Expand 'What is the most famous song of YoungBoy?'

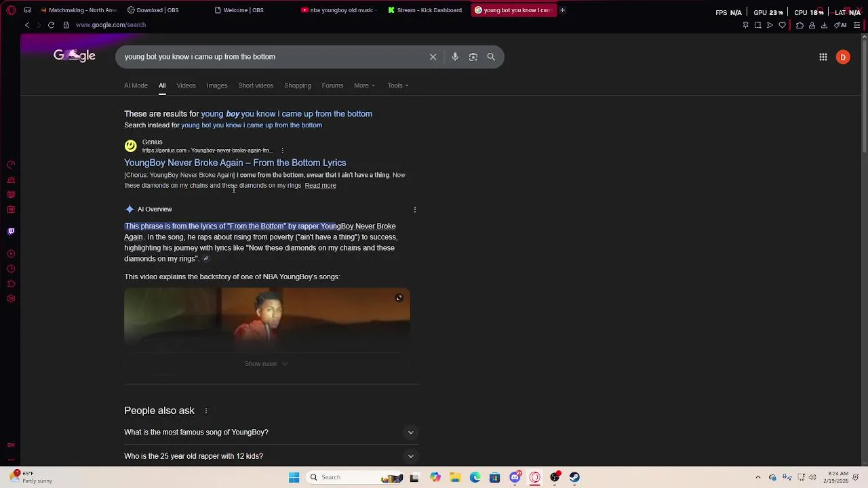pos(271,432)
